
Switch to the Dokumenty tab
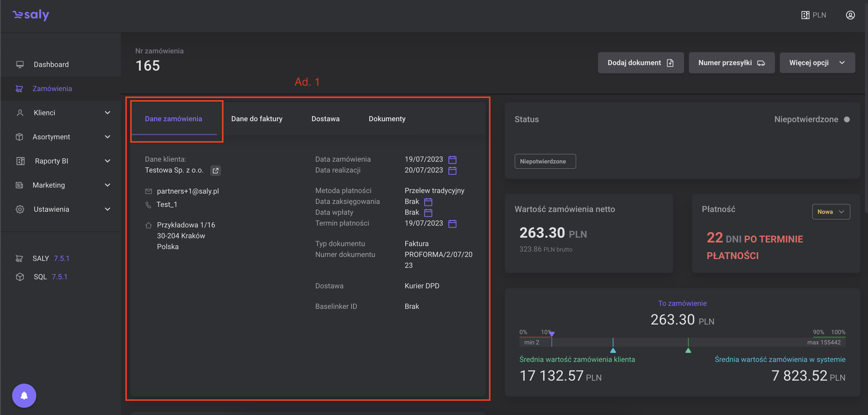coord(387,119)
